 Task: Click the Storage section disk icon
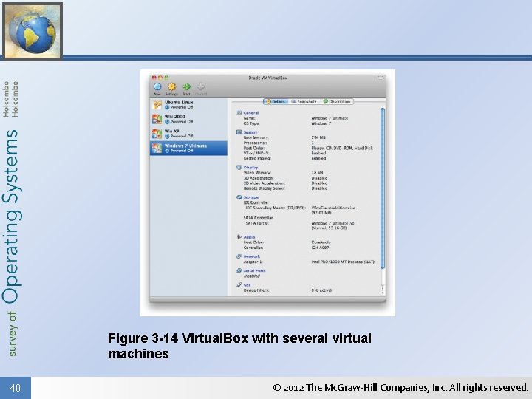point(239,197)
